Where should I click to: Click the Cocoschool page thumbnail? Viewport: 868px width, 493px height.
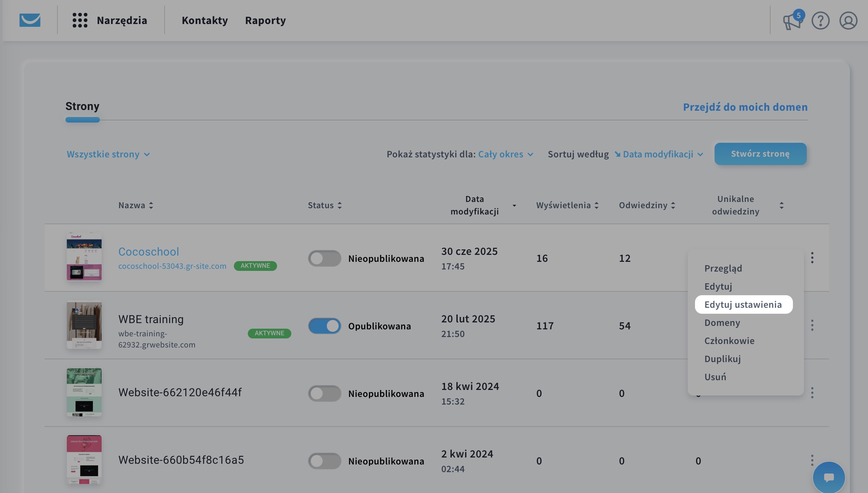84,256
